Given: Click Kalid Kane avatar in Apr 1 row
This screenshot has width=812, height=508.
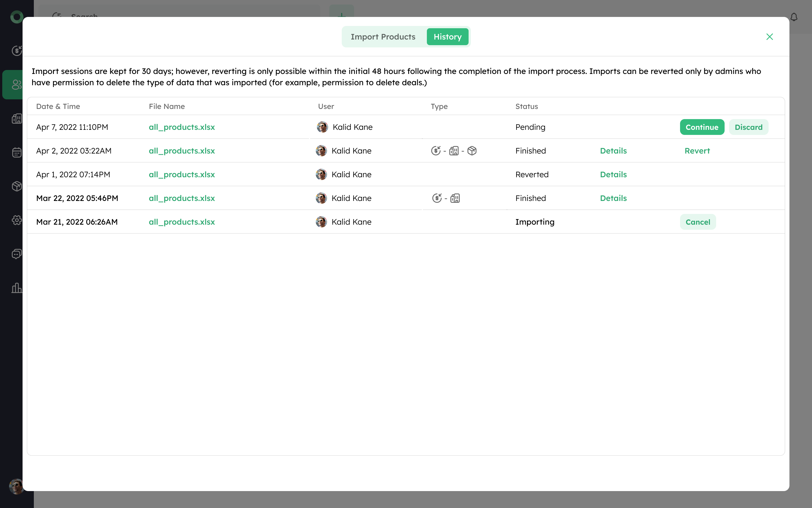Looking at the screenshot, I should point(321,174).
